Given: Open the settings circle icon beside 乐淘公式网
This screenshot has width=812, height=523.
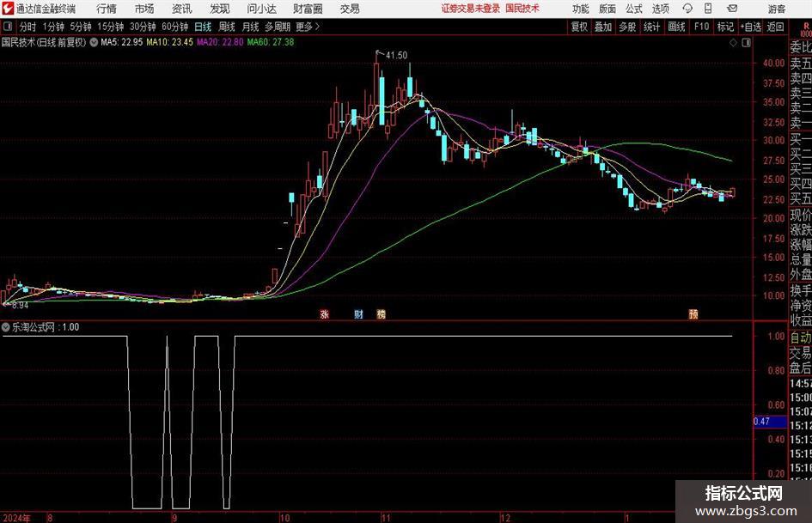Looking at the screenshot, I should pos(6,327).
